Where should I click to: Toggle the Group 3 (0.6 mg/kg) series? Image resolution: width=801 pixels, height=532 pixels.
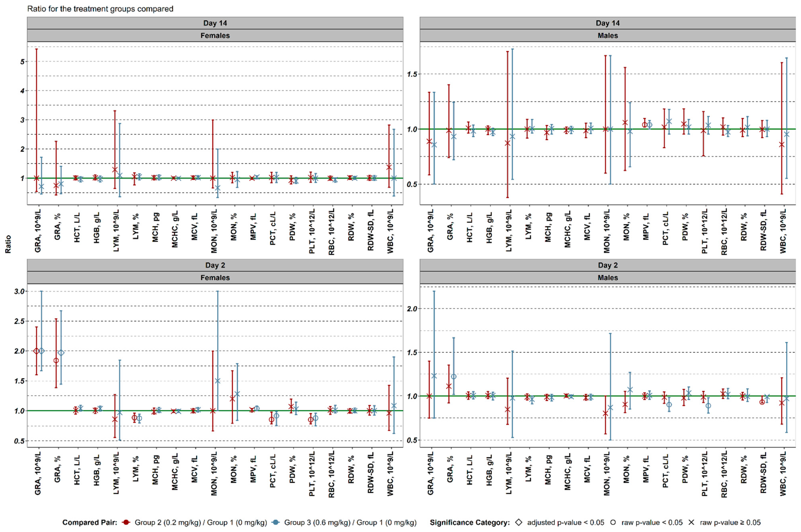[x=349, y=523]
